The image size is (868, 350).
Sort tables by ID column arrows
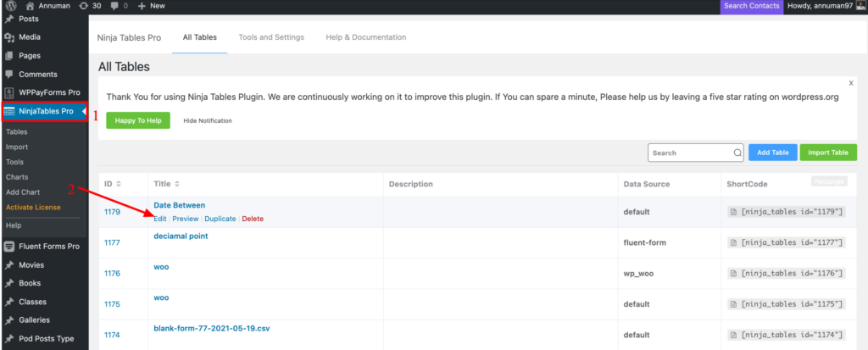click(119, 184)
